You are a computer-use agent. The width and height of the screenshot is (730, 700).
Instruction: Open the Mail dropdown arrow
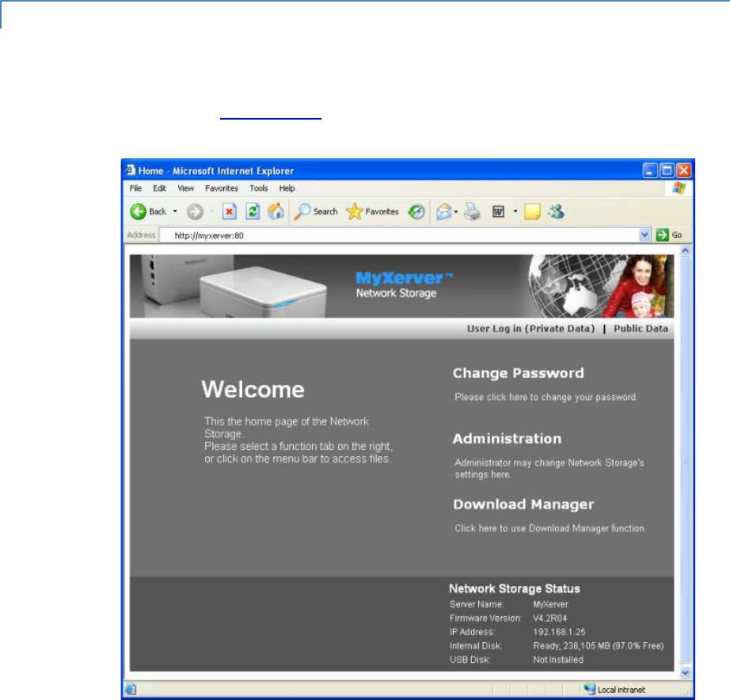click(456, 212)
